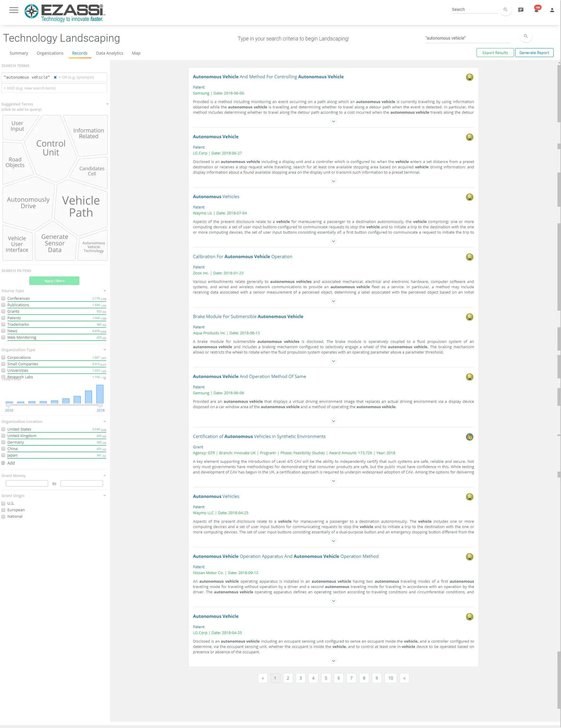Go to results page 10
Screen dimensions: 561x728
(x=390, y=678)
